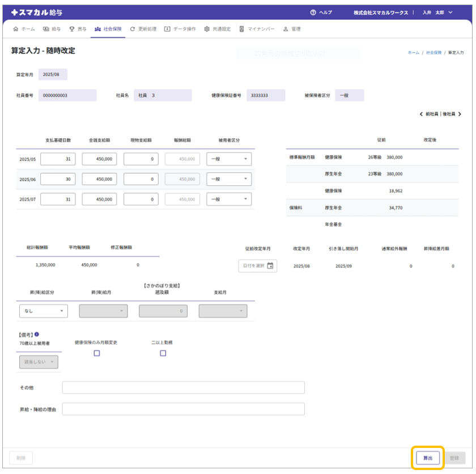Check the 健康保険のみ月額変更 checkbox
The image size is (476, 474).
(96, 353)
